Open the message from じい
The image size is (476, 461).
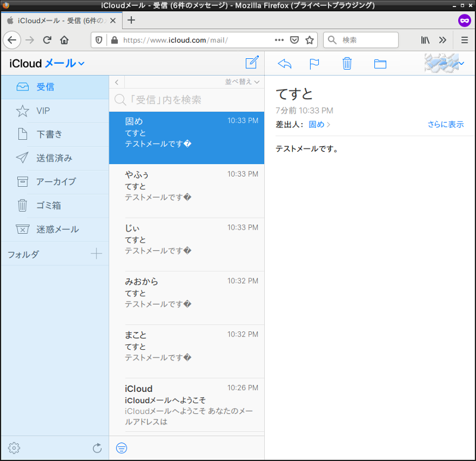pyautogui.click(x=186, y=244)
